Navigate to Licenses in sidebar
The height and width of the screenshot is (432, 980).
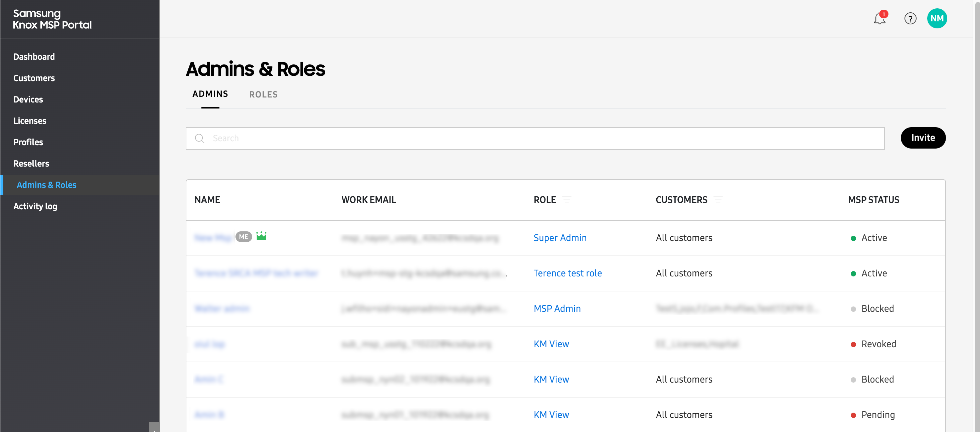pyautogui.click(x=30, y=121)
